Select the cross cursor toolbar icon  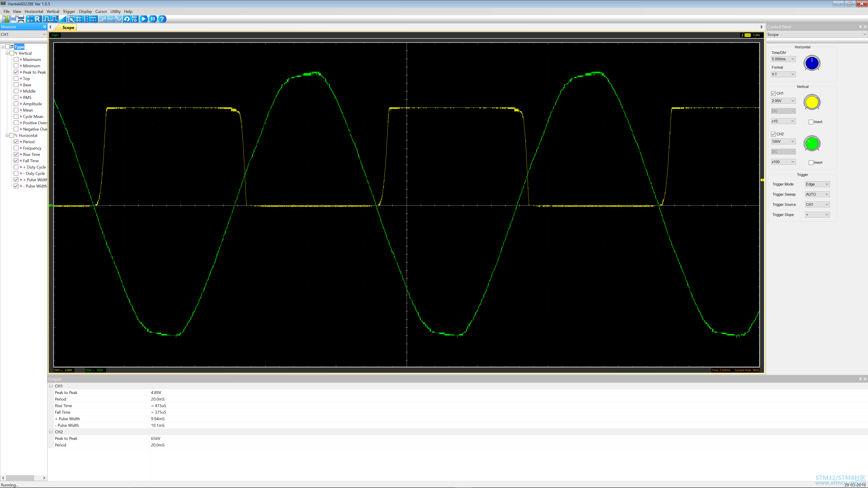(x=78, y=19)
